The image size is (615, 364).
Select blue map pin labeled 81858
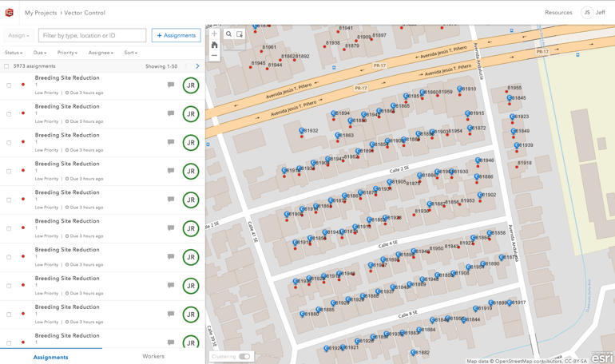[x=489, y=233]
